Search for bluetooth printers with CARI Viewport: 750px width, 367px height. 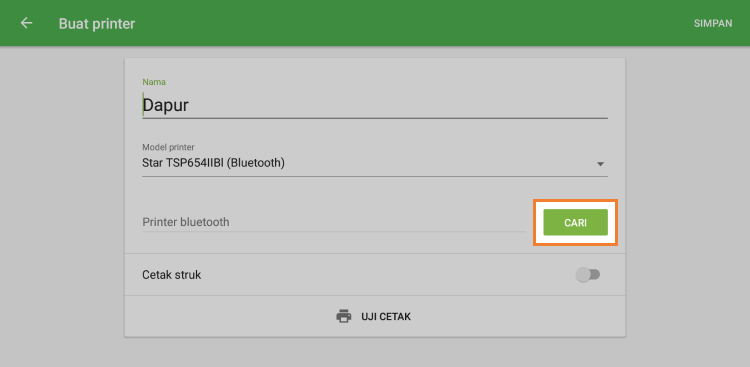tap(575, 222)
